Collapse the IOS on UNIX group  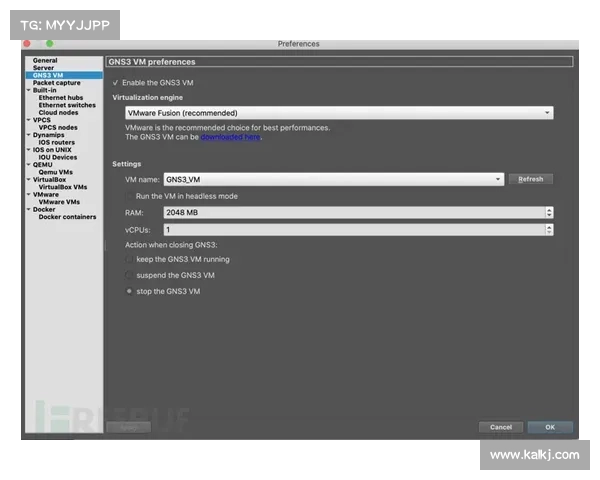(28, 150)
